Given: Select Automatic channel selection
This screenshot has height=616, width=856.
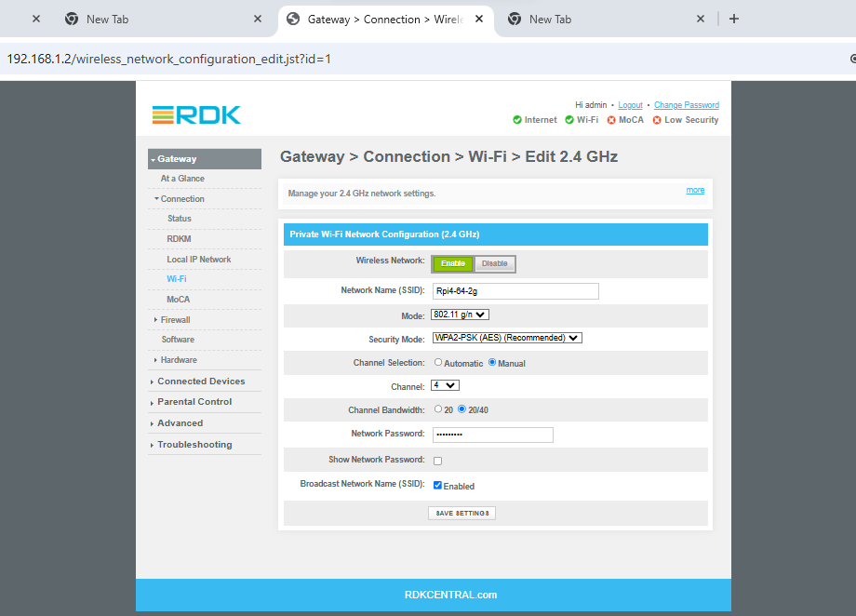Looking at the screenshot, I should [438, 363].
